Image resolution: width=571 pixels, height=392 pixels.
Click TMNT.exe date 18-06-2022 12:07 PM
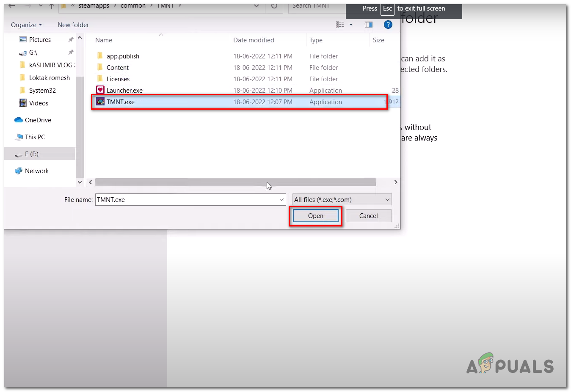(x=263, y=102)
